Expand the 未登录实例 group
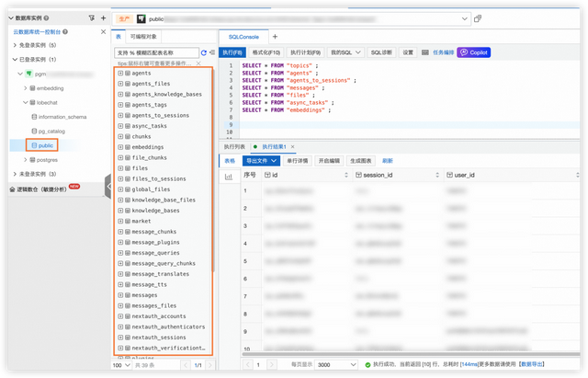The height and width of the screenshot is (378, 588). point(15,174)
